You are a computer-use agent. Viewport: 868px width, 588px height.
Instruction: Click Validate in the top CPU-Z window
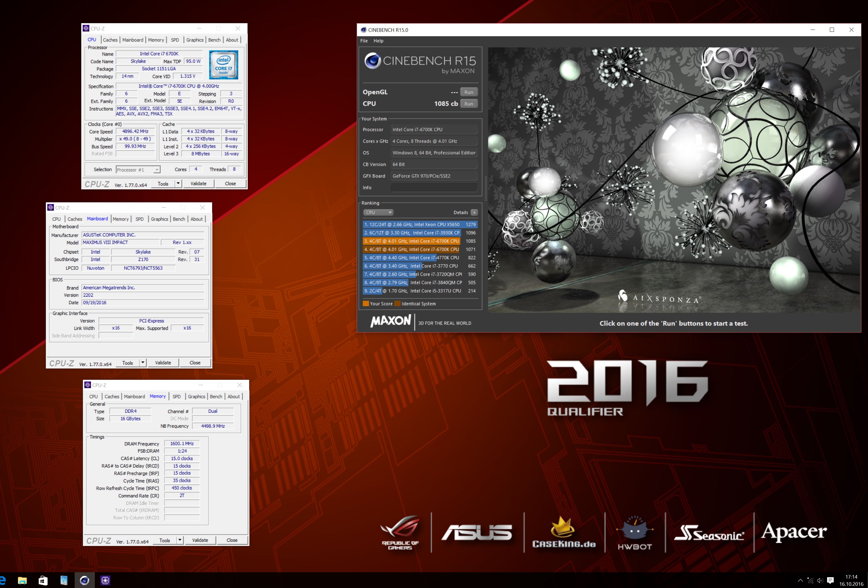[x=198, y=183]
